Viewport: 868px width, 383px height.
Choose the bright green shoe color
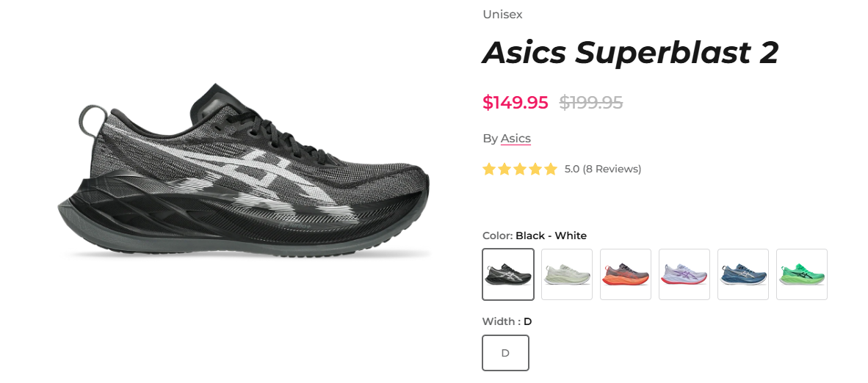(x=802, y=274)
